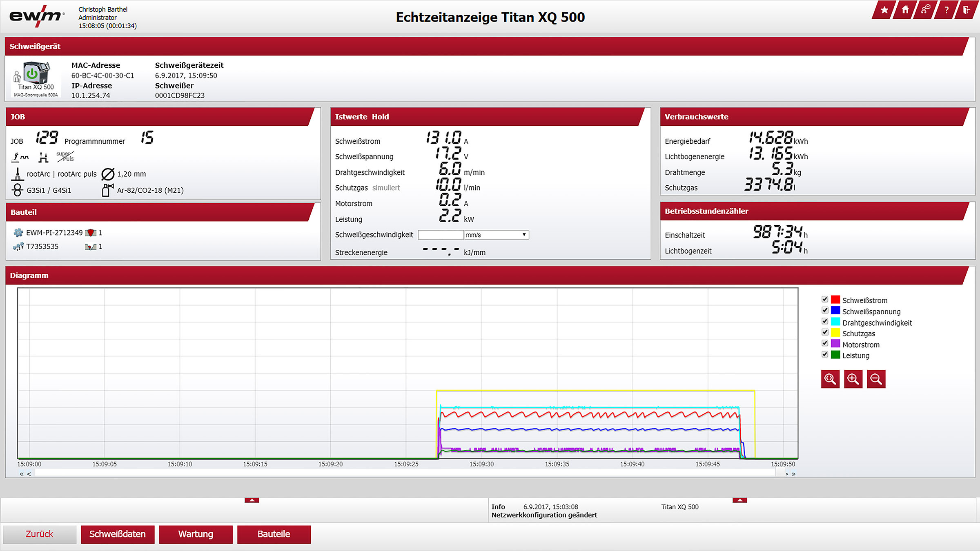This screenshot has width=980, height=551.
Task: Toggle the Schutzgas curve checkbox
Action: pos(825,333)
